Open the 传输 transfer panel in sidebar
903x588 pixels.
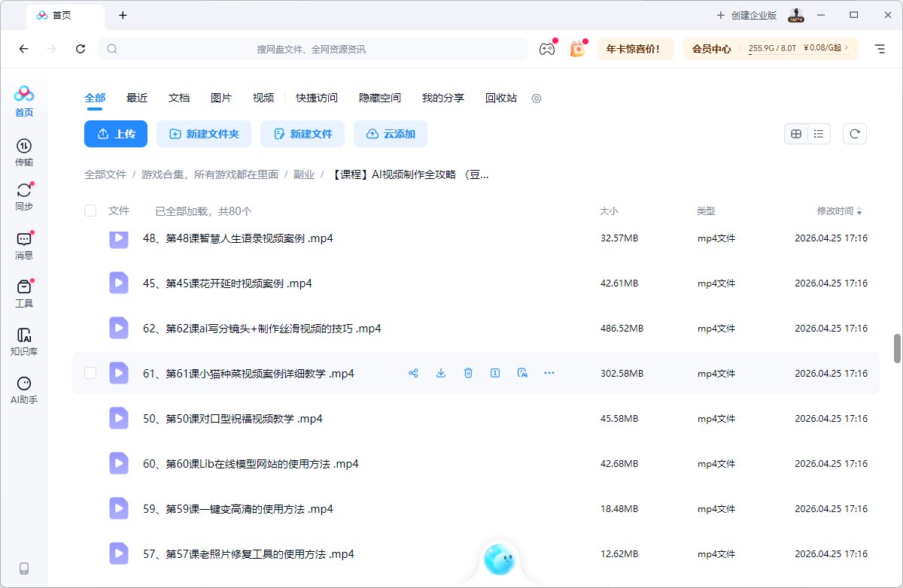[24, 152]
